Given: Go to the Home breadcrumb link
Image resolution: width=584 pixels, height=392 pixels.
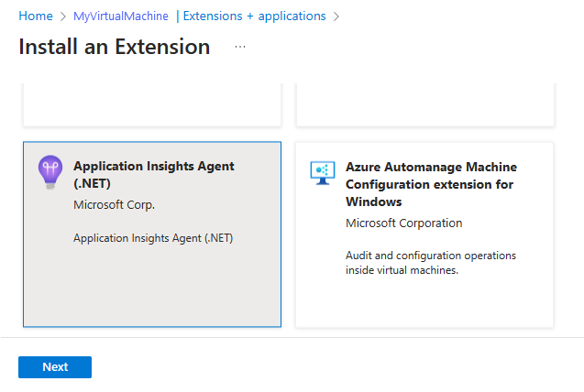Looking at the screenshot, I should 36,16.
